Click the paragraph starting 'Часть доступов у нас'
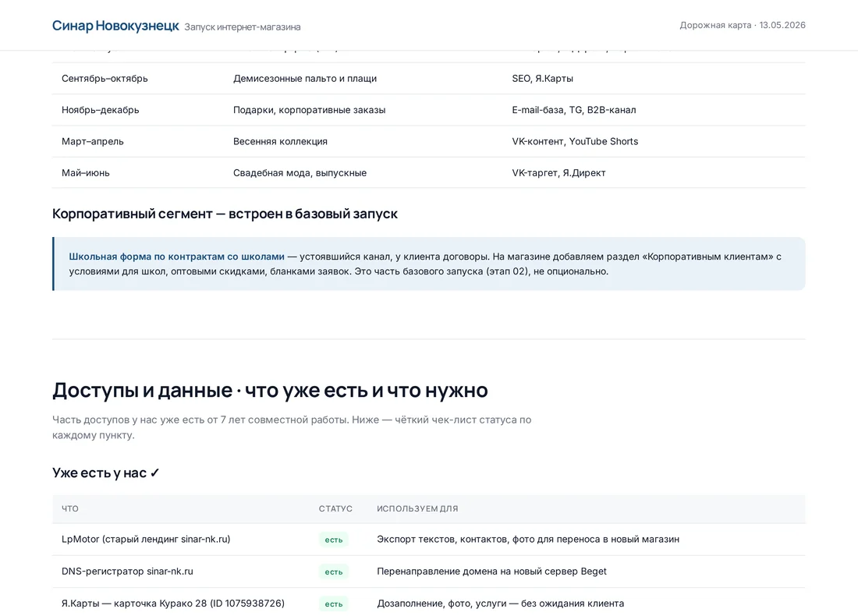 pos(292,427)
